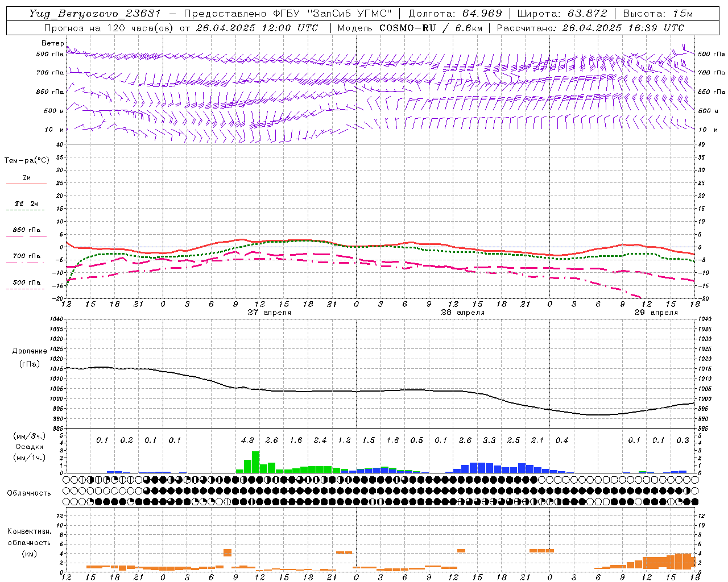Image resolution: width=728 pixels, height=582 pixels.
Task: Click the Ветер panel label
Action: pyautogui.click(x=53, y=43)
